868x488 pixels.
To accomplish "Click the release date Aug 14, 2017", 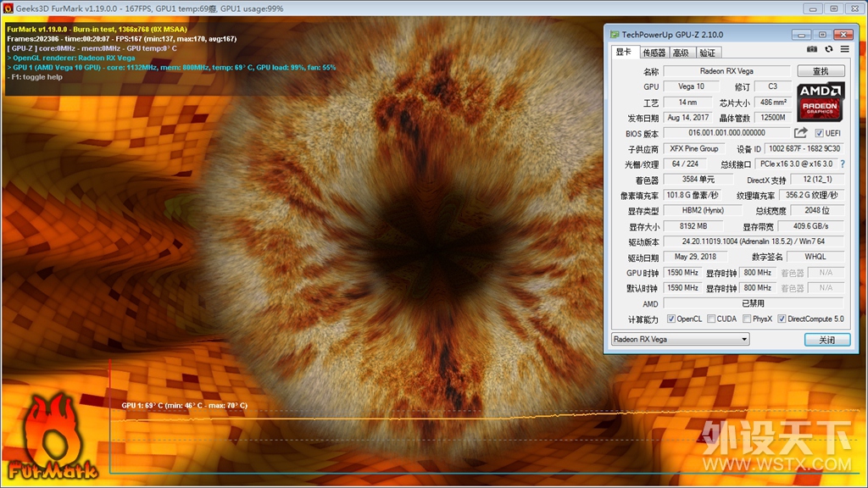I will pos(687,117).
